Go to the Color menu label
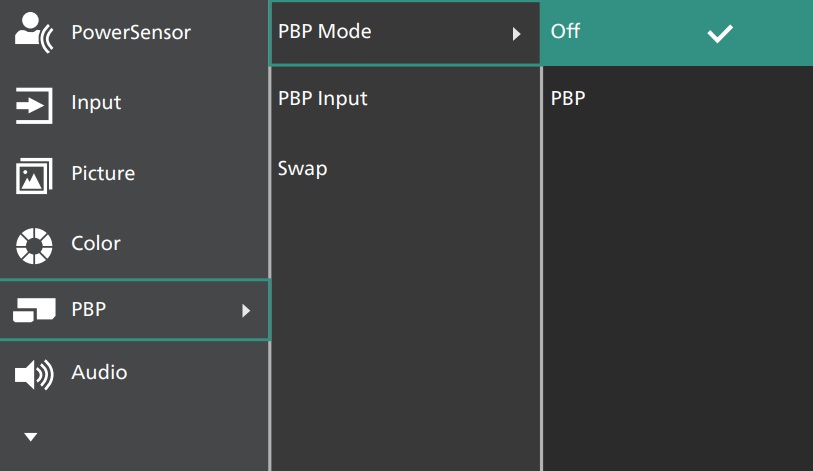The width and height of the screenshot is (813, 471). click(x=96, y=244)
